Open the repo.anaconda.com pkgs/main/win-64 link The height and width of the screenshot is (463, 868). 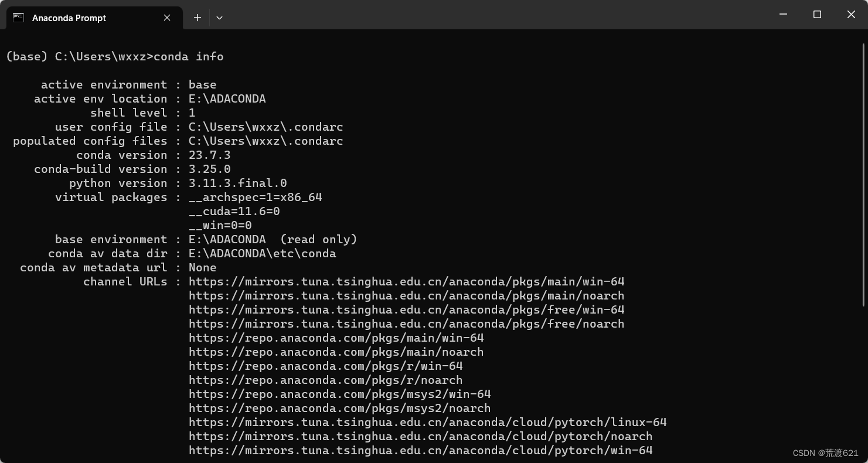click(335, 338)
